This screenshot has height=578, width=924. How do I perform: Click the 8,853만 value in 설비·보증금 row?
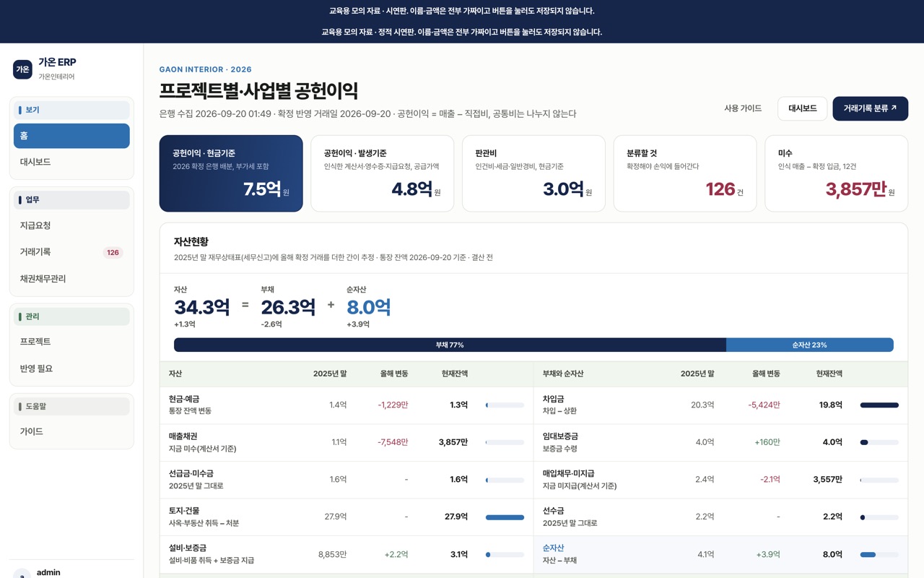[332, 555]
